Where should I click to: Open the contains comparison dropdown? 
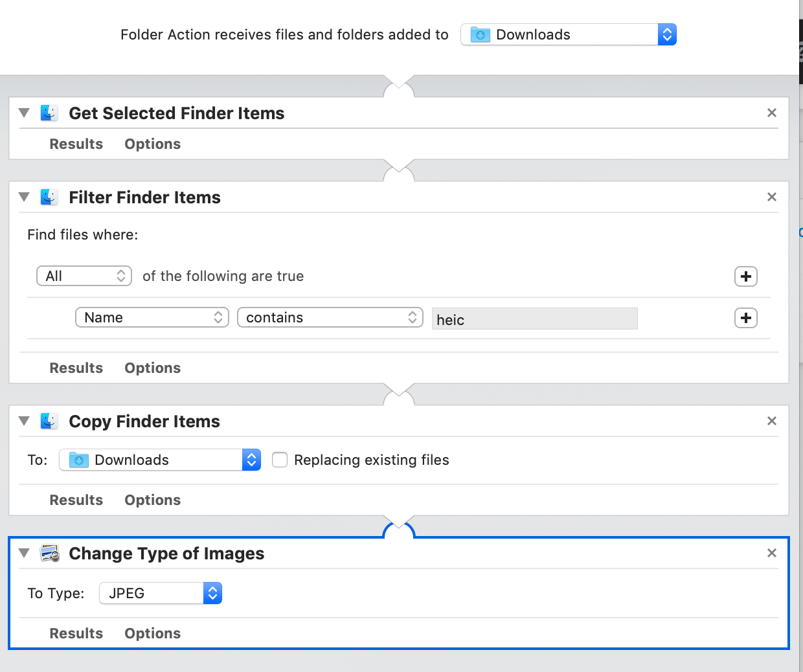tap(330, 317)
